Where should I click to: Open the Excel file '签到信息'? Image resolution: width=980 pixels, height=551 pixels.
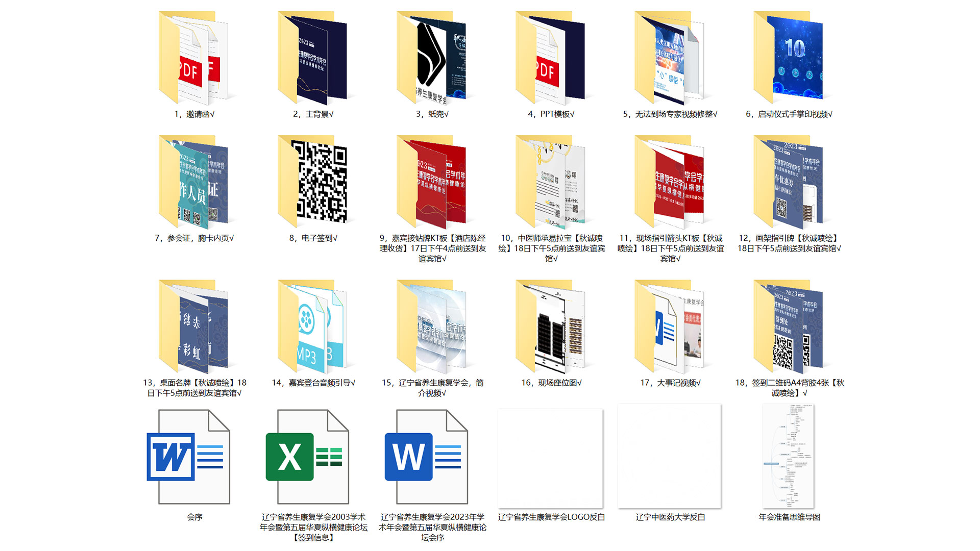tap(313, 457)
